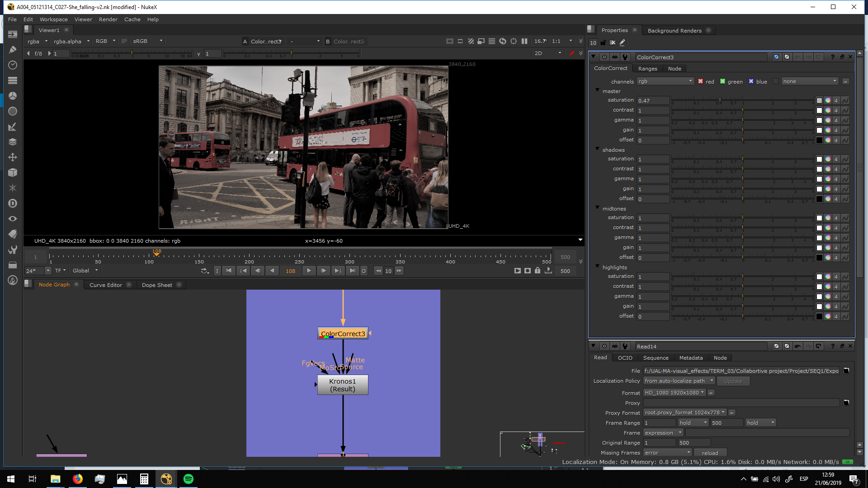The height and width of the screenshot is (488, 868).
Task: Open the Workspace menu
Action: click(53, 19)
